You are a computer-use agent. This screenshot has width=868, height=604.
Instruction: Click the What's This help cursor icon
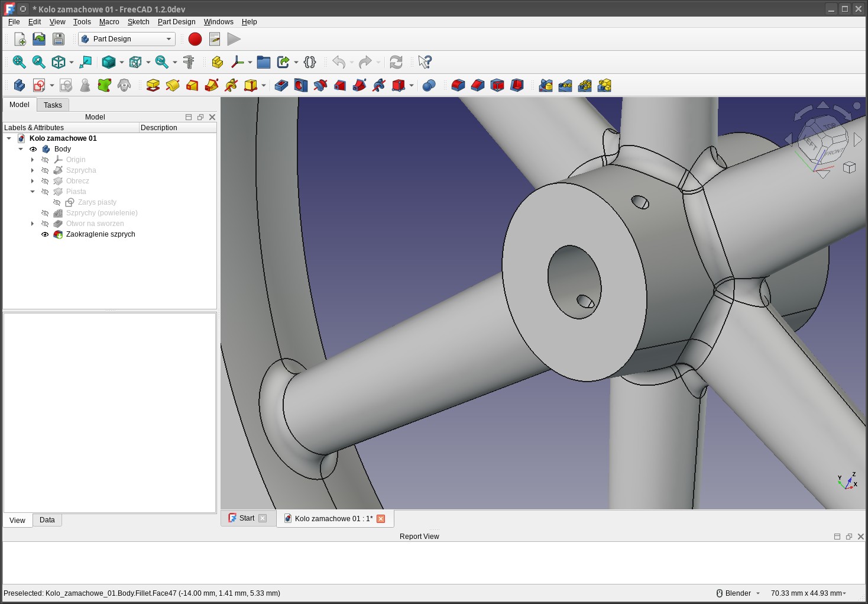425,62
